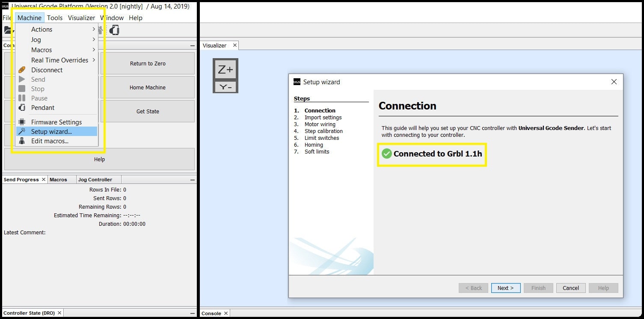Image resolution: width=644 pixels, height=319 pixels.
Task: Click the UGS application logo in the main title bar
Action: pos(5,6)
